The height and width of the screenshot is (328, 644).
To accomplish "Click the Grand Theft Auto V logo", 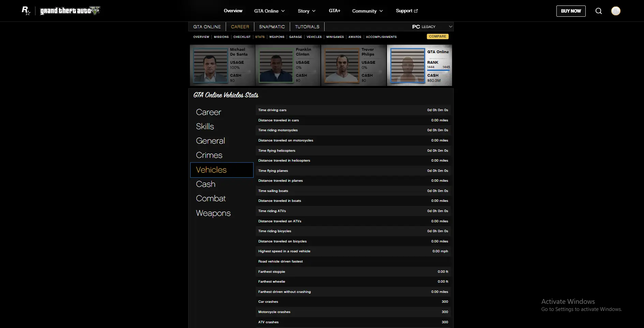I will (70, 11).
